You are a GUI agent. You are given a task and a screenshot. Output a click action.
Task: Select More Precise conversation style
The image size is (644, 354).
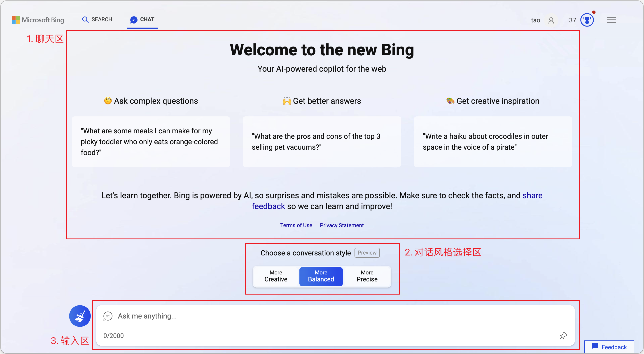367,276
